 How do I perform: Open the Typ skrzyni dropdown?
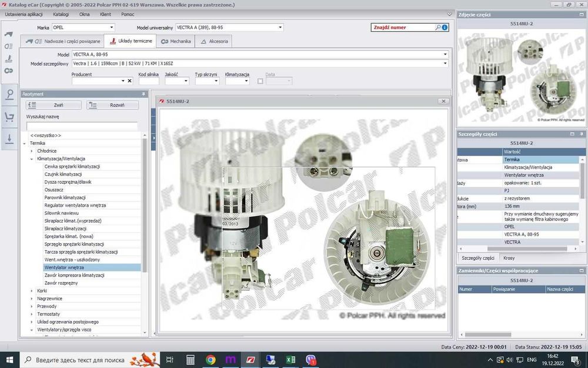216,81
